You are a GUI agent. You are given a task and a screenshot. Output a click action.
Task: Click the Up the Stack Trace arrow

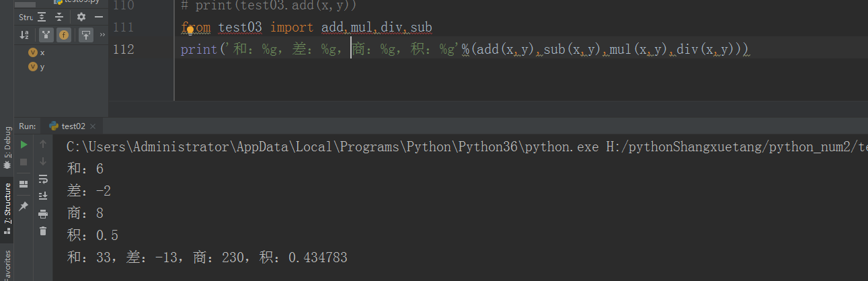[x=43, y=144]
